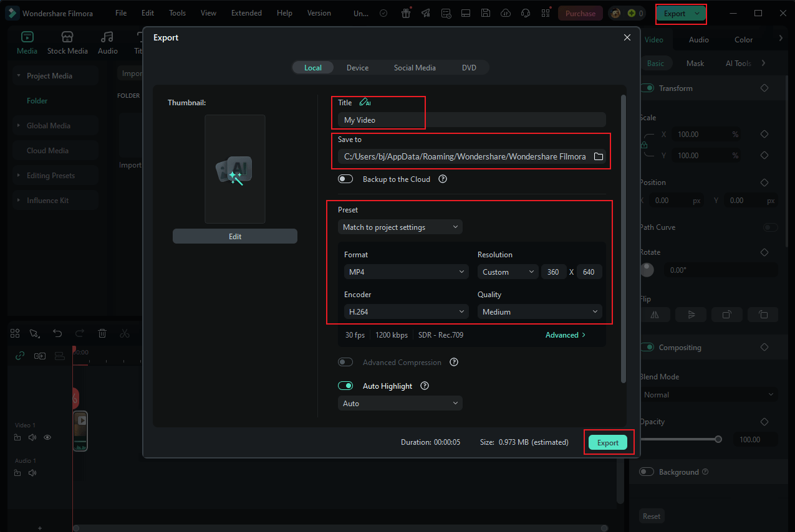
Task: Click the Edit button under the thumbnail
Action: (x=235, y=236)
